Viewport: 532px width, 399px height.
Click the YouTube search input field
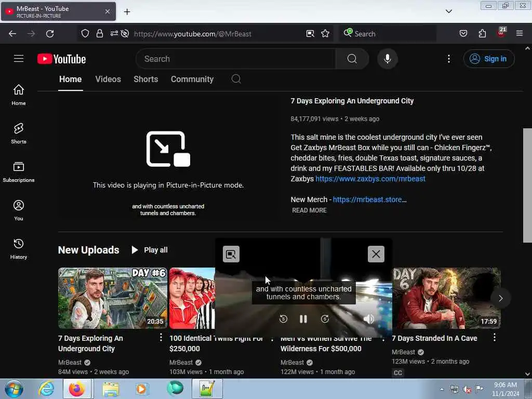(236, 59)
